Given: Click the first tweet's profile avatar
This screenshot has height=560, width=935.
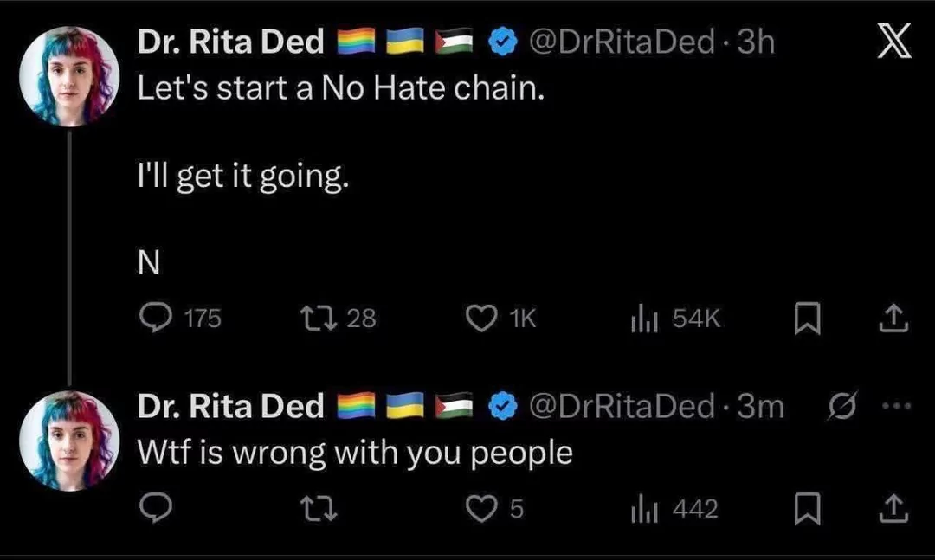Looking at the screenshot, I should [x=69, y=76].
